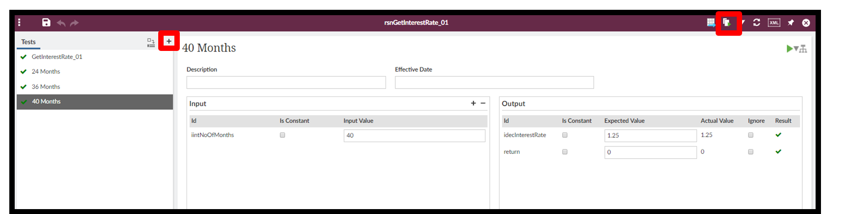The image size is (868, 214).
Task: Click the Undo arrow icon
Action: pyautogui.click(x=61, y=23)
